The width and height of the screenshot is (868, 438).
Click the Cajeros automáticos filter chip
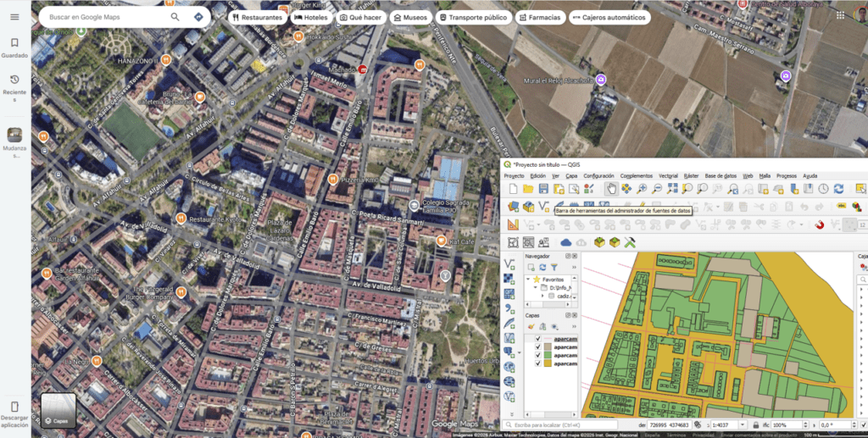tap(609, 17)
